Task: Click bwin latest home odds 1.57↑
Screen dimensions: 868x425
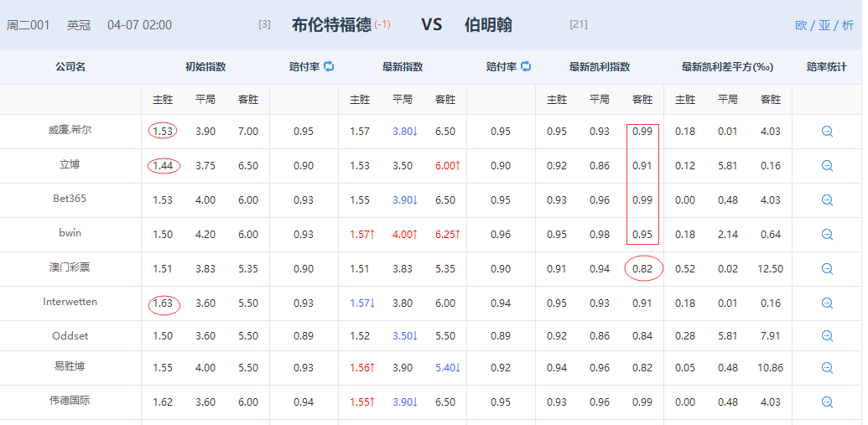Action: pos(362,235)
